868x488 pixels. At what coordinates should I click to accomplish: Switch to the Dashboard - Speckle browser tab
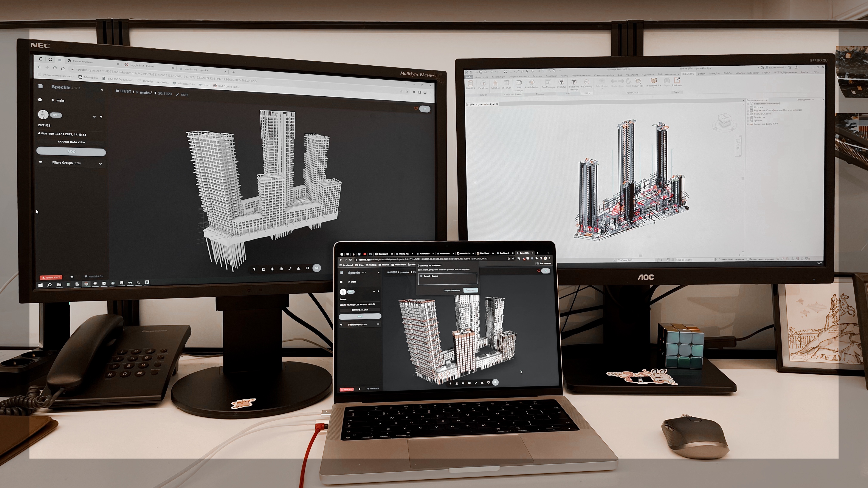tap(197, 70)
